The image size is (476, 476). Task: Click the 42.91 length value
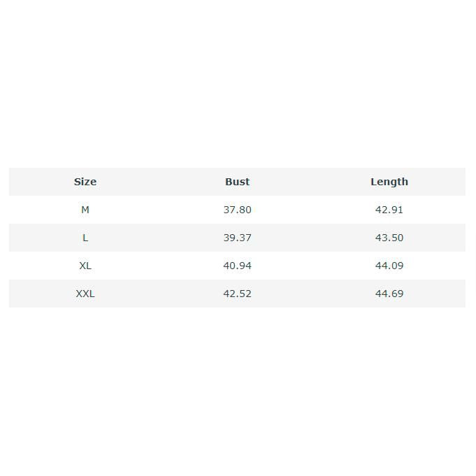pyautogui.click(x=389, y=210)
